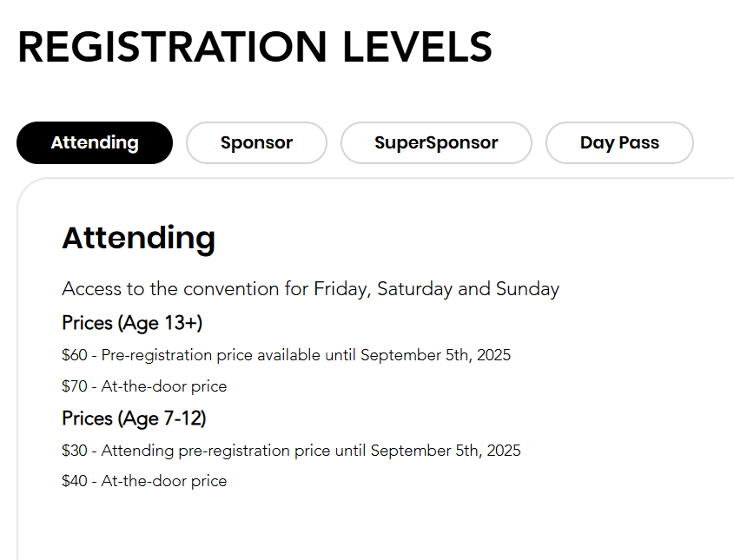The width and height of the screenshot is (734, 560).
Task: Click the $70 at-the-door price line
Action: click(x=144, y=386)
